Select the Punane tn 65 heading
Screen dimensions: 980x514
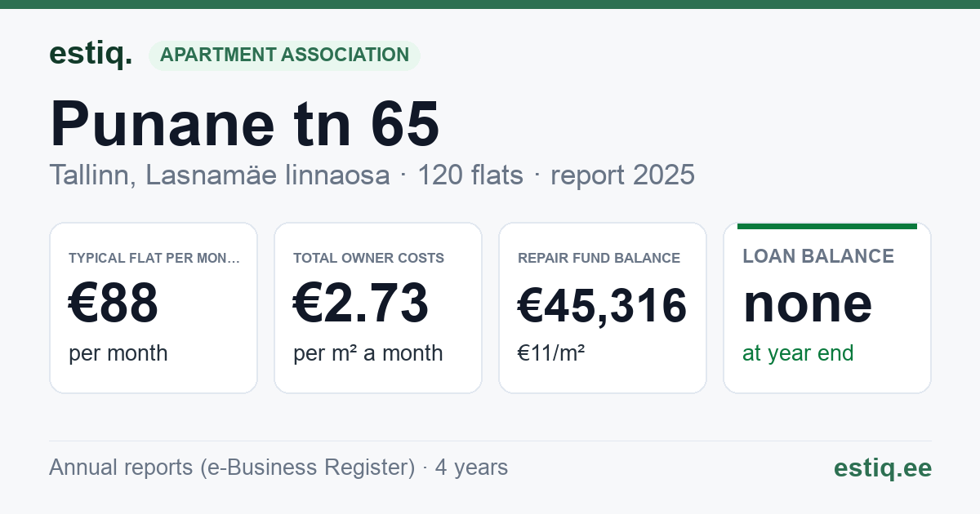[x=245, y=124]
